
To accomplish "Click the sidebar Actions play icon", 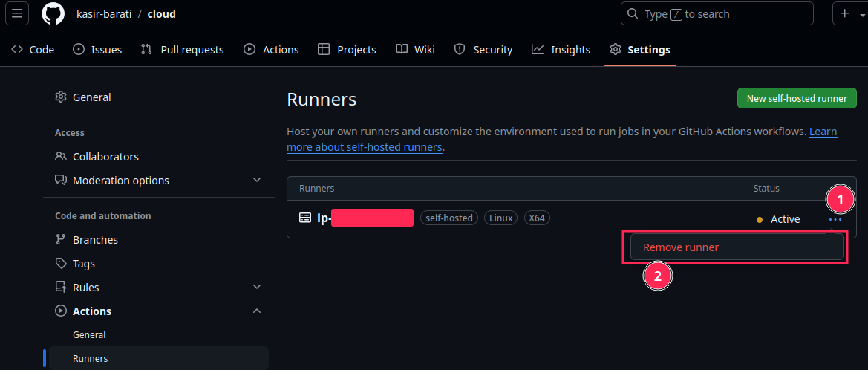I will coord(61,311).
